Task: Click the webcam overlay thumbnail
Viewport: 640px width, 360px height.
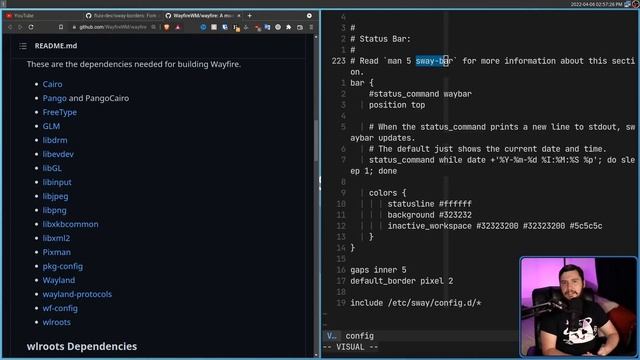Action: point(578,307)
